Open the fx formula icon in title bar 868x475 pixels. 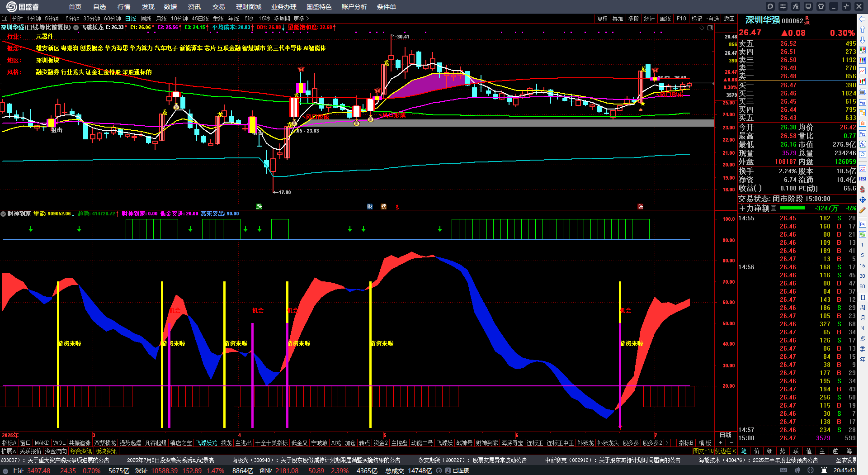tap(796, 6)
